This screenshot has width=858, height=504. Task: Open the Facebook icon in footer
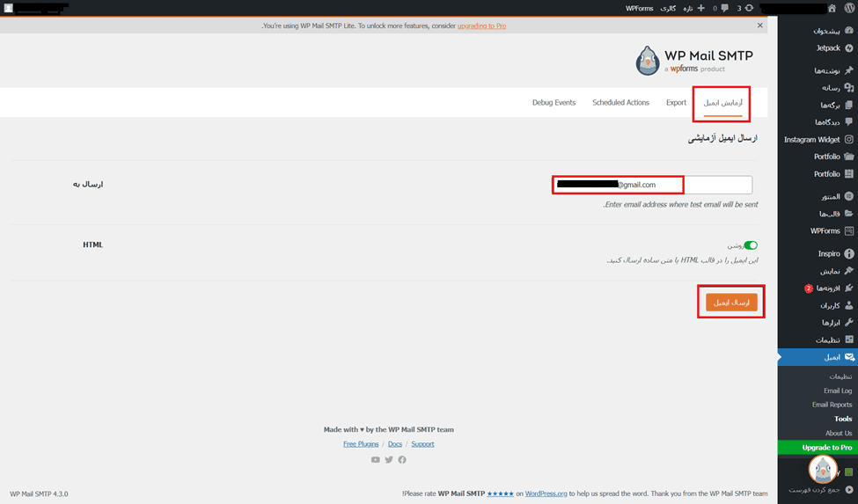tap(402, 459)
